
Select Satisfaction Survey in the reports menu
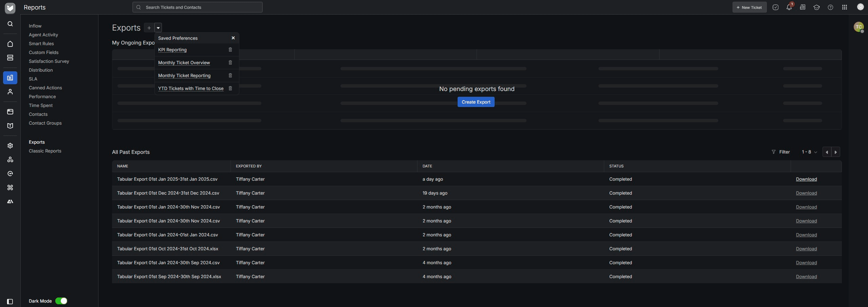pos(49,61)
